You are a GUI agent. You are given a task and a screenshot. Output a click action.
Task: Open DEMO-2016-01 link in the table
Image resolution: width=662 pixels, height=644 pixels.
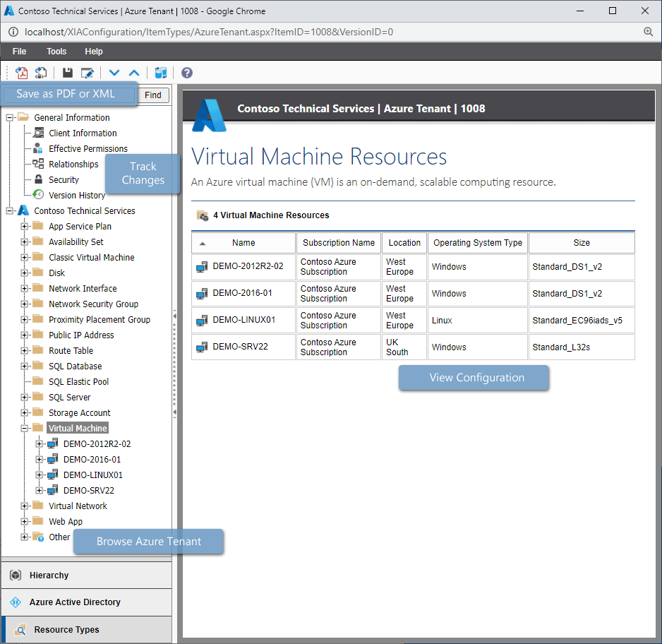coord(242,293)
